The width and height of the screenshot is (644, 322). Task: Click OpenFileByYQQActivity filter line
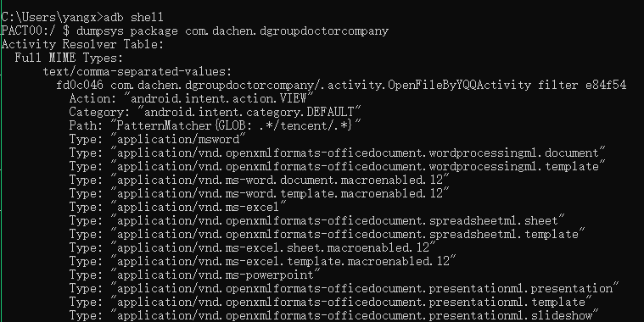(341, 85)
